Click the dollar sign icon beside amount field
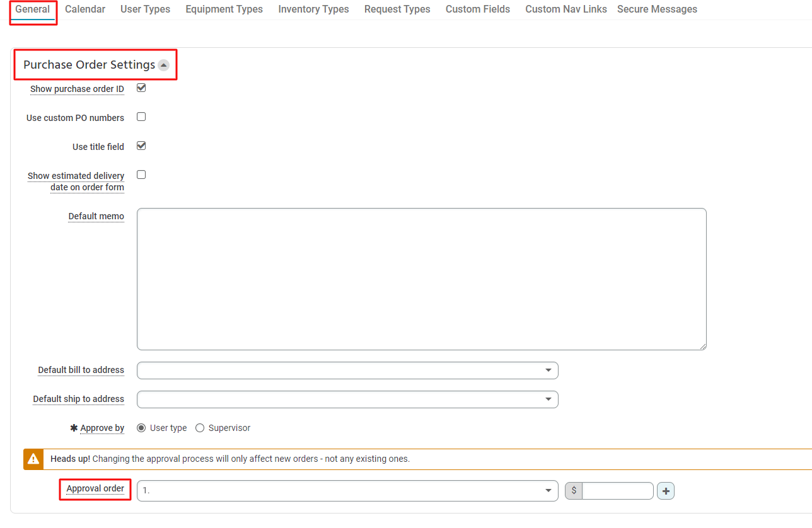 [572, 490]
